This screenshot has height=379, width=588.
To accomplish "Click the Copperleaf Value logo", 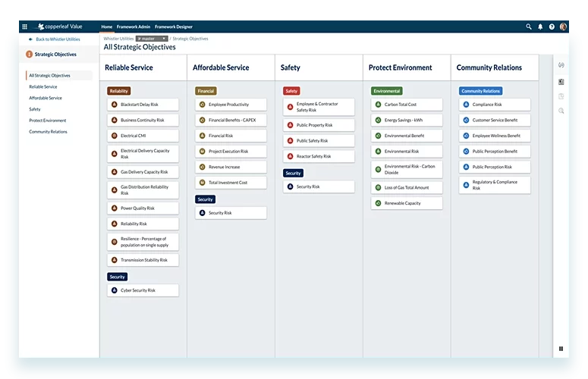I will 60,27.
